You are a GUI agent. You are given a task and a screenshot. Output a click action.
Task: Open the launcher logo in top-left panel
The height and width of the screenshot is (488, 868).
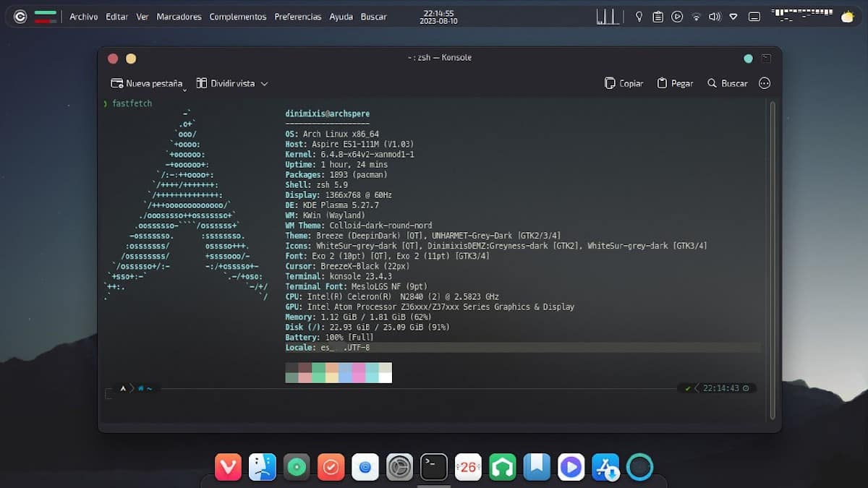coord(20,17)
